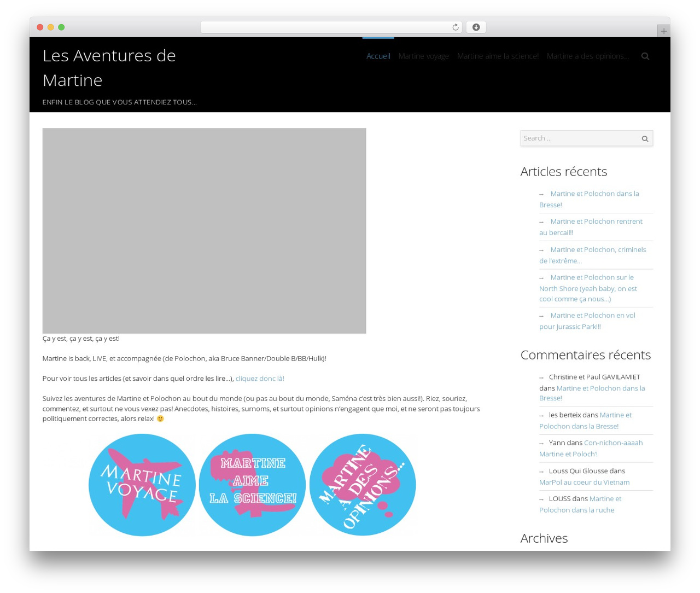
Task: Follow the 'cliquez donc là!' link
Action: [x=260, y=379]
